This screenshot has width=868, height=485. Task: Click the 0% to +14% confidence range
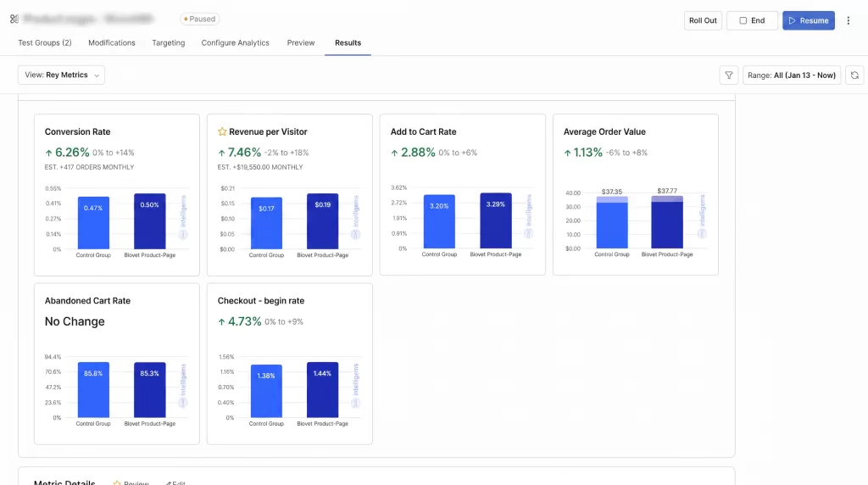tap(114, 153)
